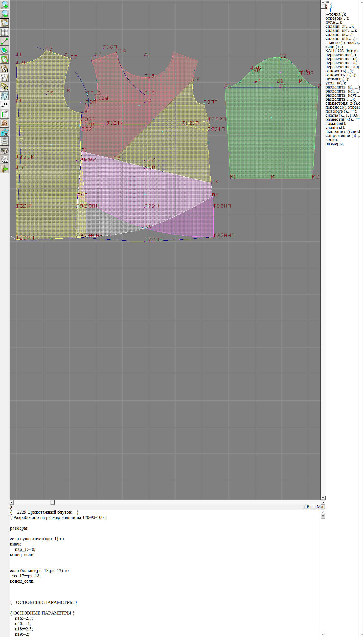364x637 pixels.
Task: Toggle the pattern zoom-to-fit icon
Action: coord(5,23)
